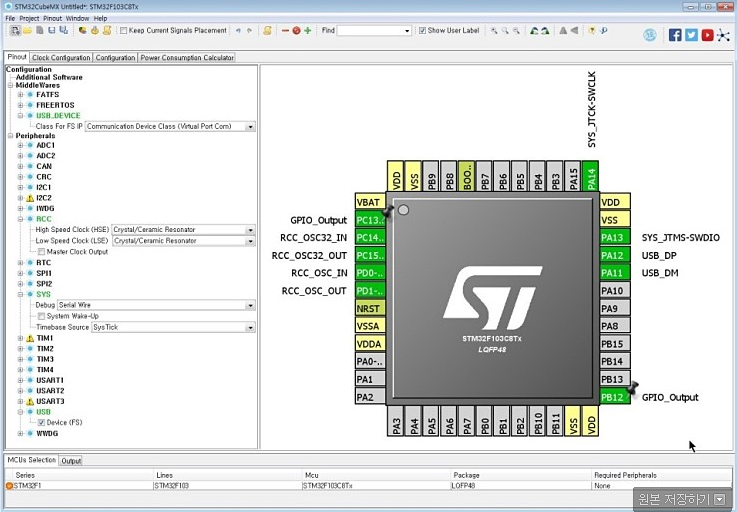Click the New Project toolbar icon
This screenshot has width=737, height=512.
coord(16,31)
